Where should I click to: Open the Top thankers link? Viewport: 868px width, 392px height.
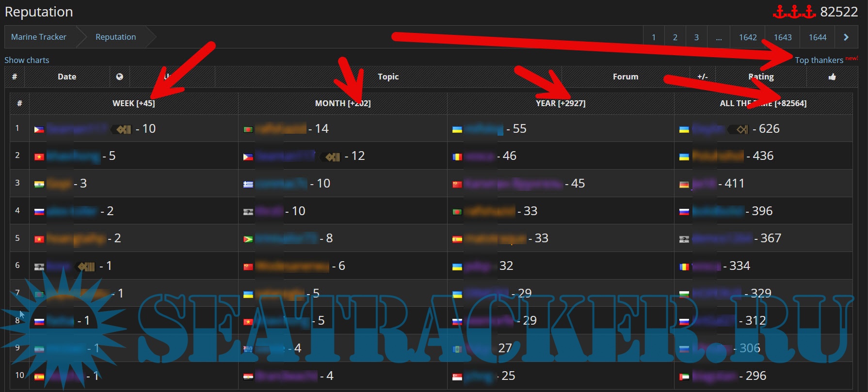click(819, 60)
